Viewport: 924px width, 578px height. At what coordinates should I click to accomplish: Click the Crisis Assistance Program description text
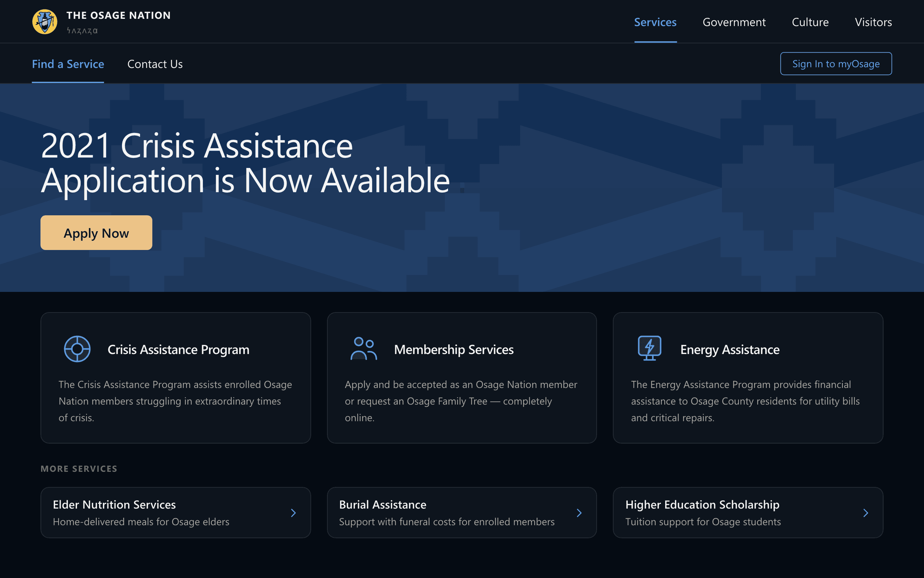point(175,401)
